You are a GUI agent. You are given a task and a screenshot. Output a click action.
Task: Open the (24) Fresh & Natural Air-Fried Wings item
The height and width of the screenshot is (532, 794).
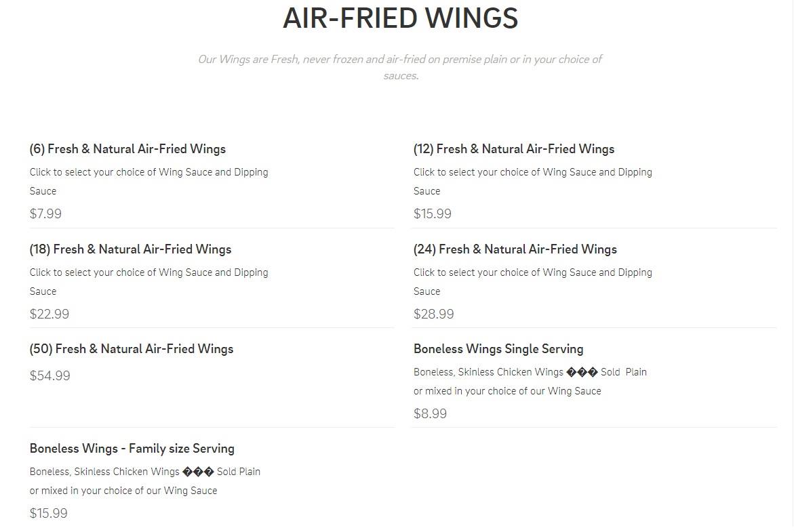(x=515, y=249)
